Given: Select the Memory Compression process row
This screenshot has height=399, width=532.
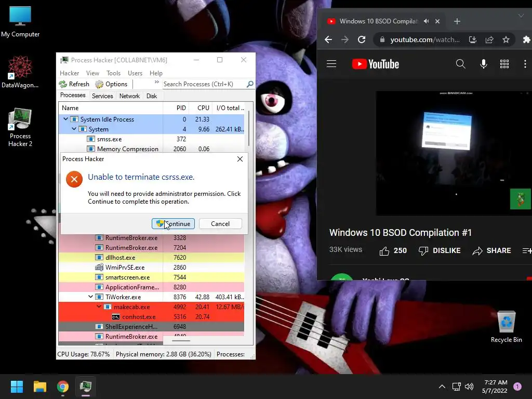Looking at the screenshot, I should (151, 149).
